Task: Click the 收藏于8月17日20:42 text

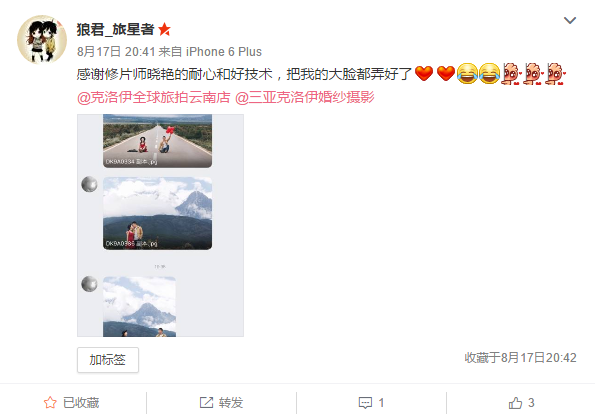Action: (520, 358)
